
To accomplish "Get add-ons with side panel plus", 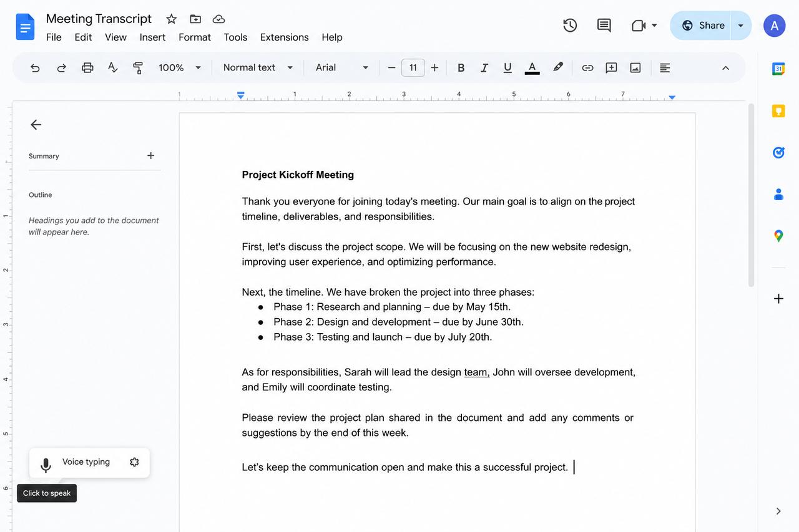I will pyautogui.click(x=778, y=299).
